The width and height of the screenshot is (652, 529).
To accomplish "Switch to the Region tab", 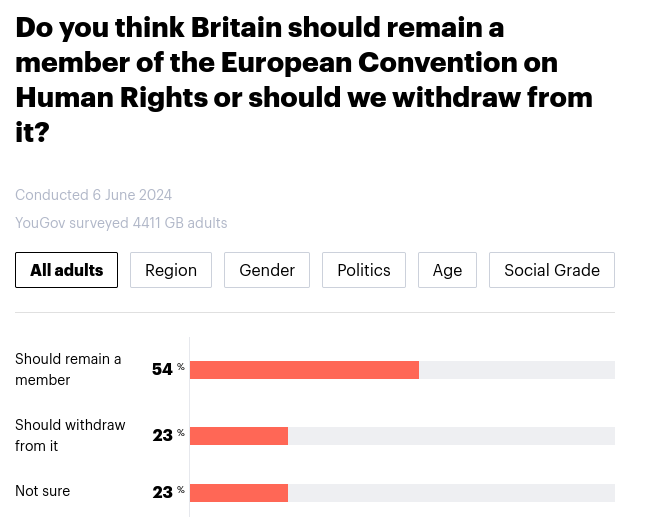I will [x=171, y=270].
